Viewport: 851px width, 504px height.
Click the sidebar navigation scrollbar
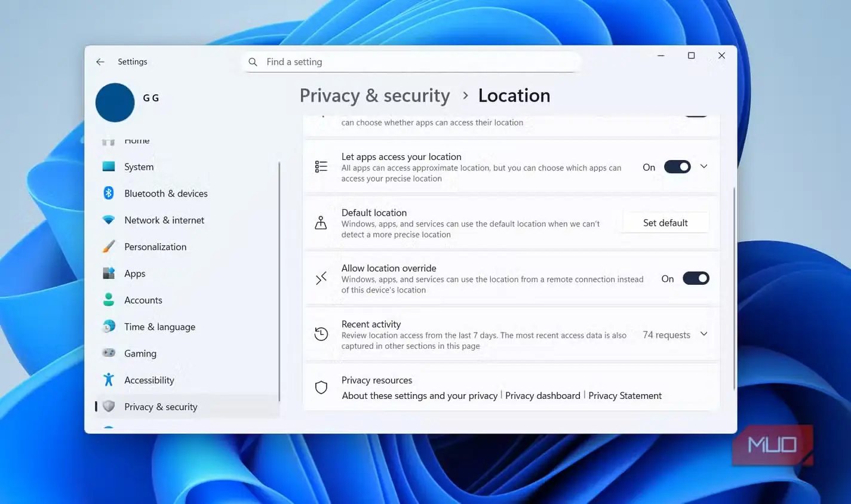pyautogui.click(x=279, y=281)
